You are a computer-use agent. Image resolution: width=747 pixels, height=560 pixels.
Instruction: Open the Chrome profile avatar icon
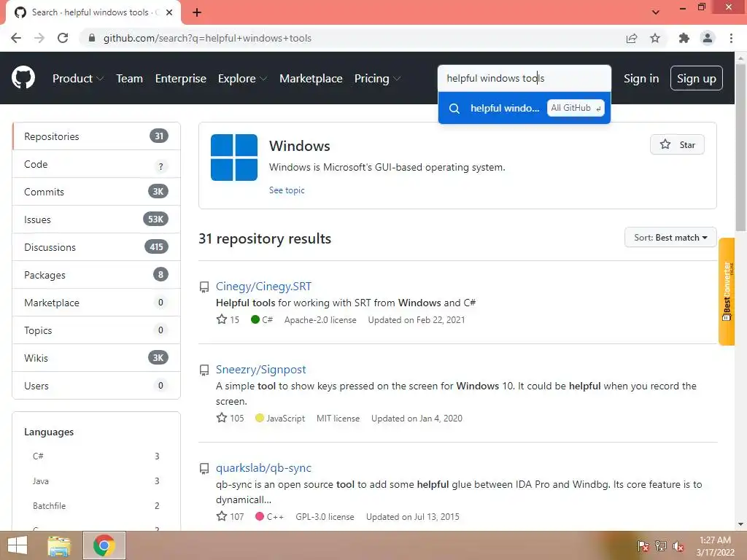point(708,38)
